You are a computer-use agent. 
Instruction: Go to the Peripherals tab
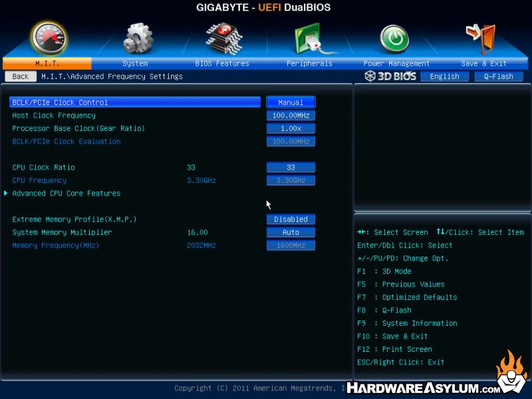click(x=309, y=63)
